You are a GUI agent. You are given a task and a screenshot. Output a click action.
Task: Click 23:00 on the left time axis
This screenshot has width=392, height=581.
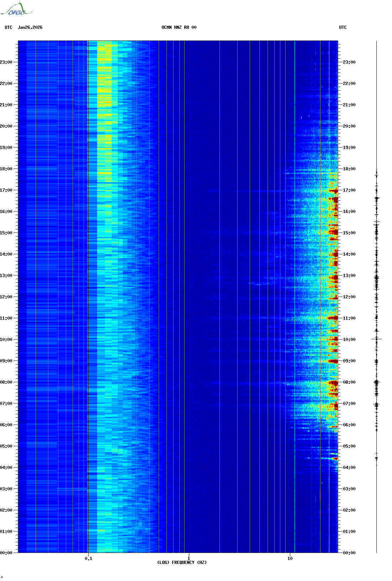tap(6, 62)
